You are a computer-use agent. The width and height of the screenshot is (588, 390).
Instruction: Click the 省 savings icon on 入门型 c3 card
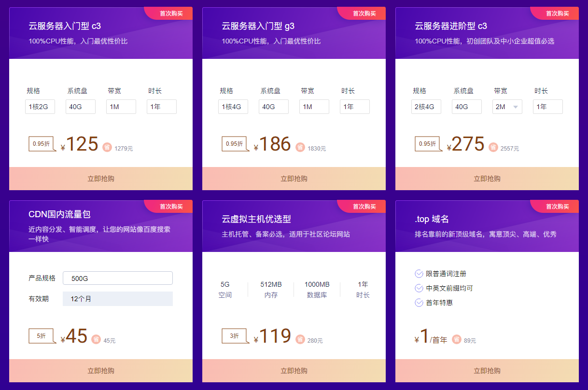107,147
